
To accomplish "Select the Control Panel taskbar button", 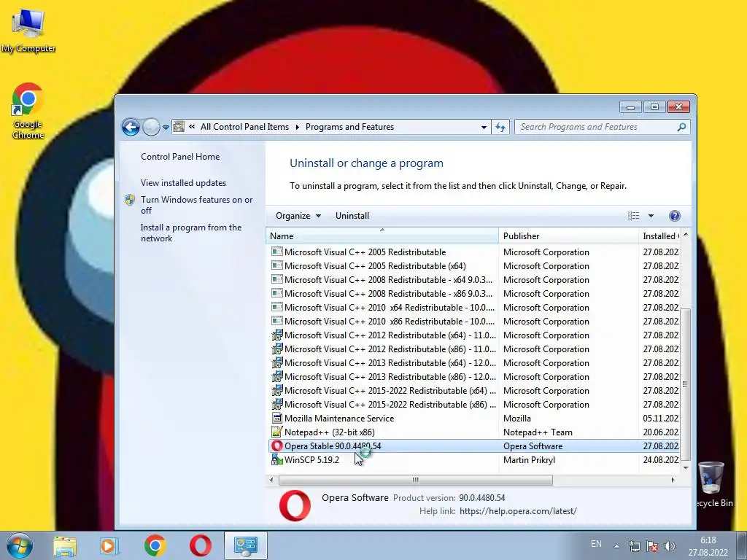I will point(245,545).
